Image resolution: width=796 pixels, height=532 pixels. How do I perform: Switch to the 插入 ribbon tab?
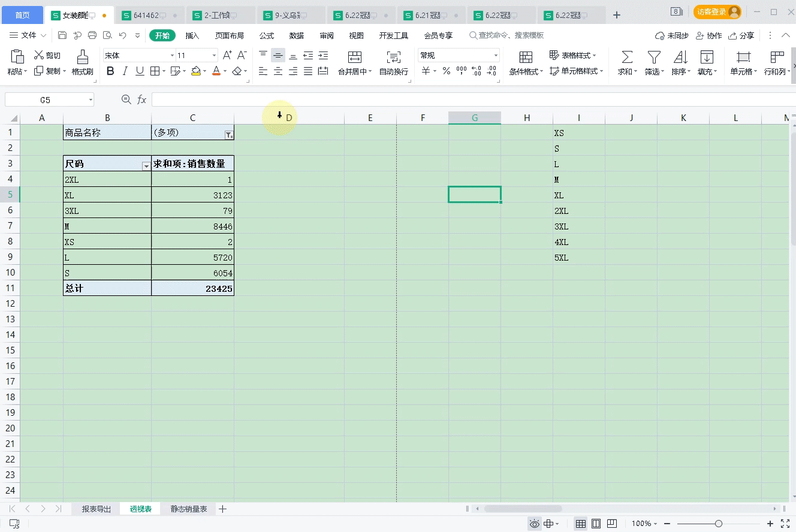pyautogui.click(x=191, y=35)
